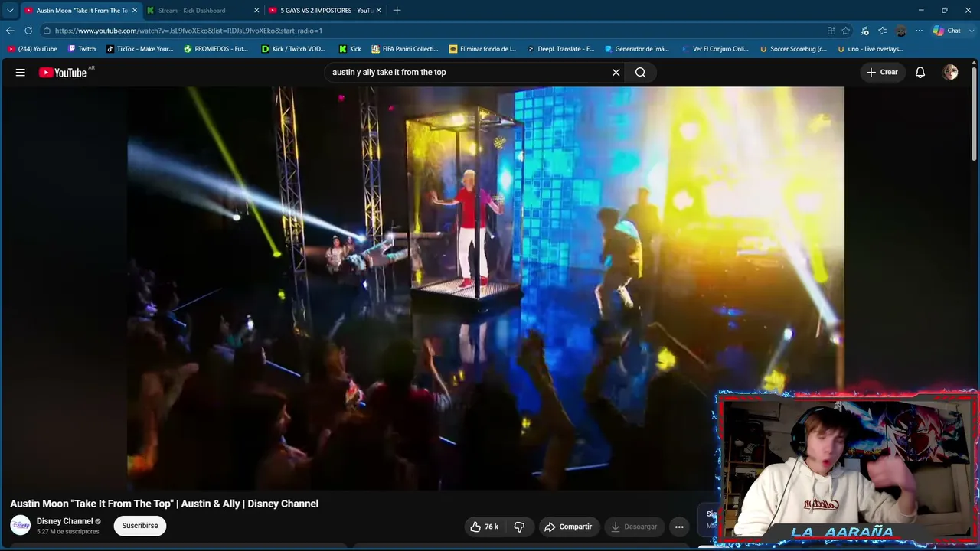Open the browser favorites list icon
Viewport: 980px width, 551px height.
[883, 31]
